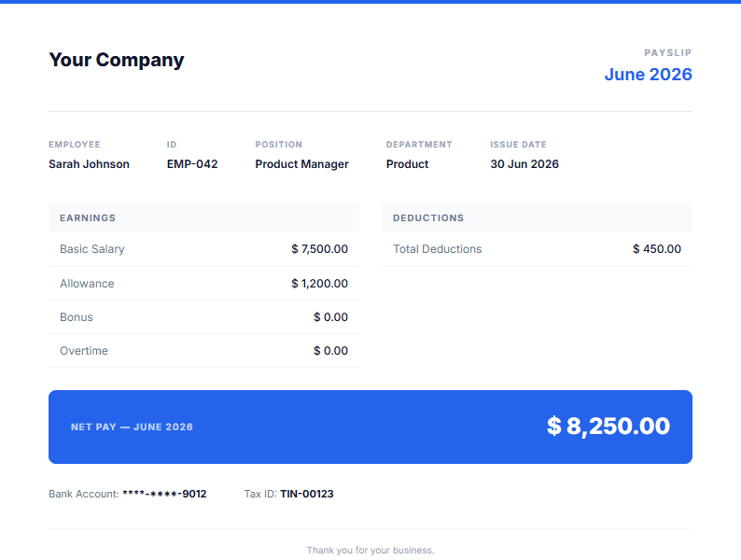The width and height of the screenshot is (741, 560).
Task: Select the "Basic Salary" row label
Action: 92,249
